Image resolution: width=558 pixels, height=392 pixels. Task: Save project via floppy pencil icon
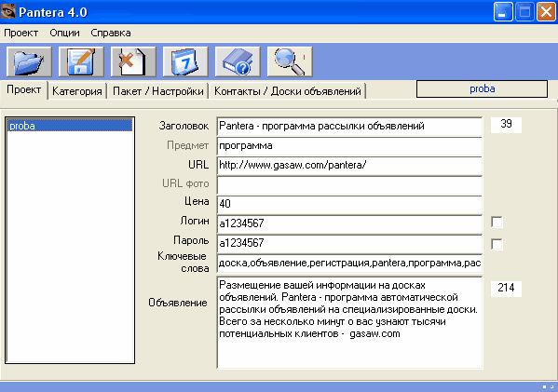point(81,61)
